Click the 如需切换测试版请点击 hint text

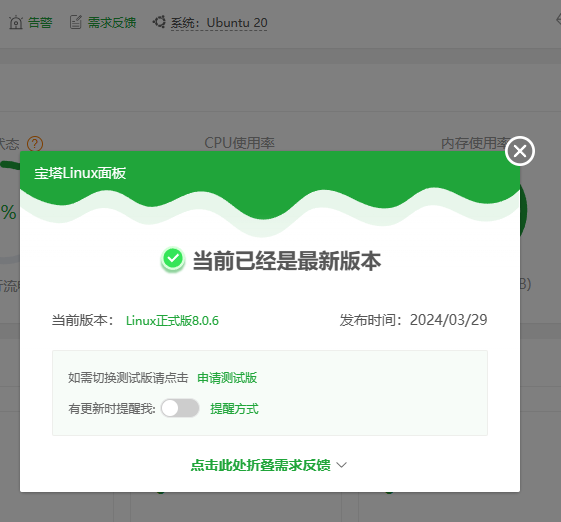pos(128,378)
